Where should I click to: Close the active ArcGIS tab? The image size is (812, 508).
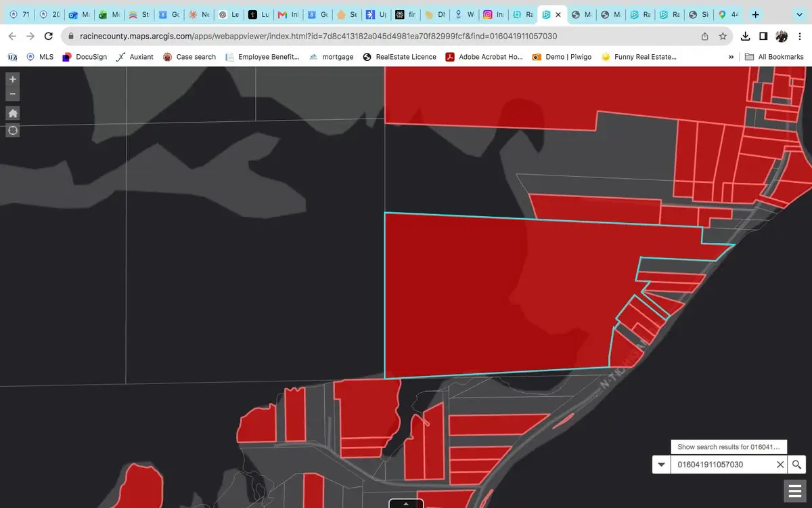[x=559, y=14]
